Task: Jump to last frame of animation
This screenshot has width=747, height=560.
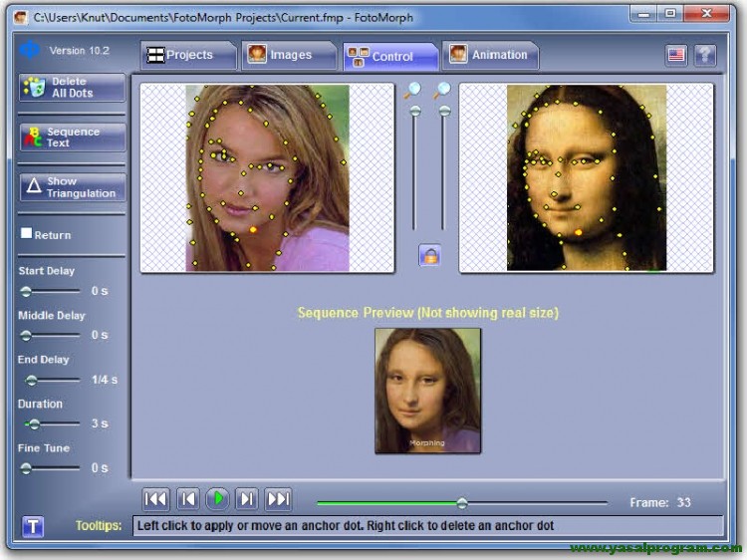Action: point(279,499)
